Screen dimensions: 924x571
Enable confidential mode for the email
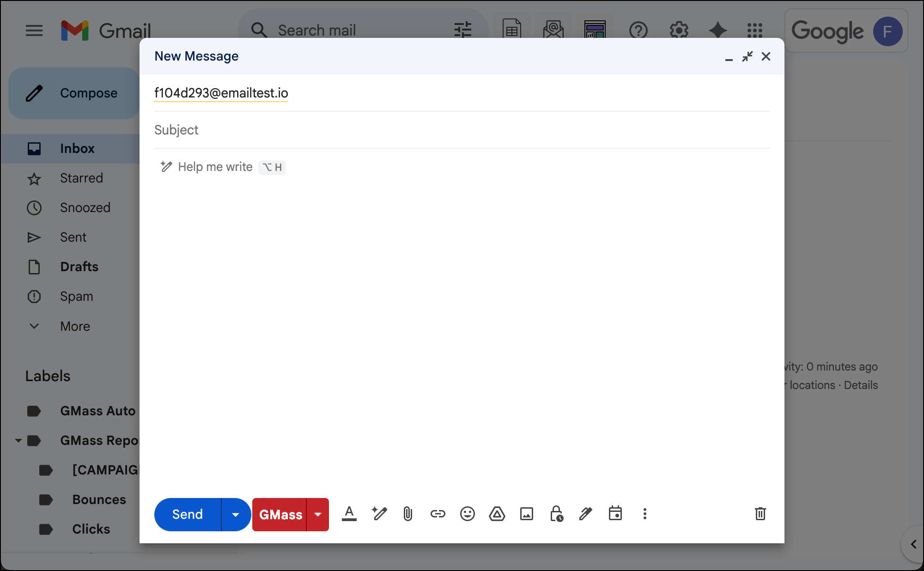[556, 514]
